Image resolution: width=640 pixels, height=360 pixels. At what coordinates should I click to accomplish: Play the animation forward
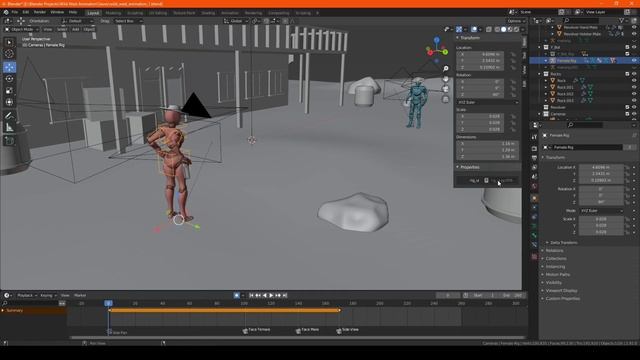coord(271,295)
